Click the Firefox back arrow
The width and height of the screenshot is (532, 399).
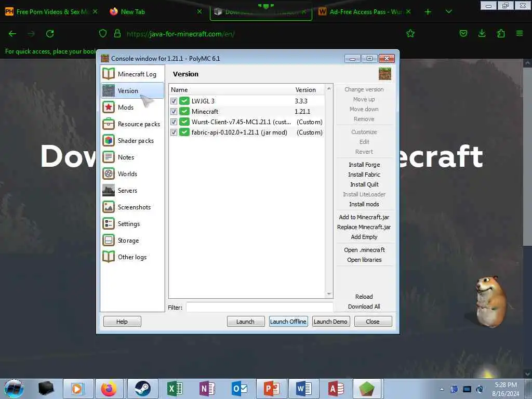[12, 34]
